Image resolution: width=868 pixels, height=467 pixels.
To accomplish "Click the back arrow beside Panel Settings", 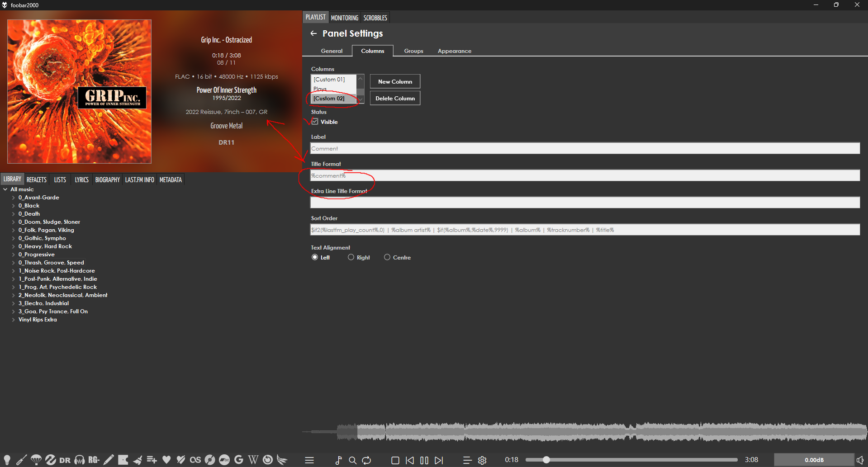I will (x=313, y=33).
